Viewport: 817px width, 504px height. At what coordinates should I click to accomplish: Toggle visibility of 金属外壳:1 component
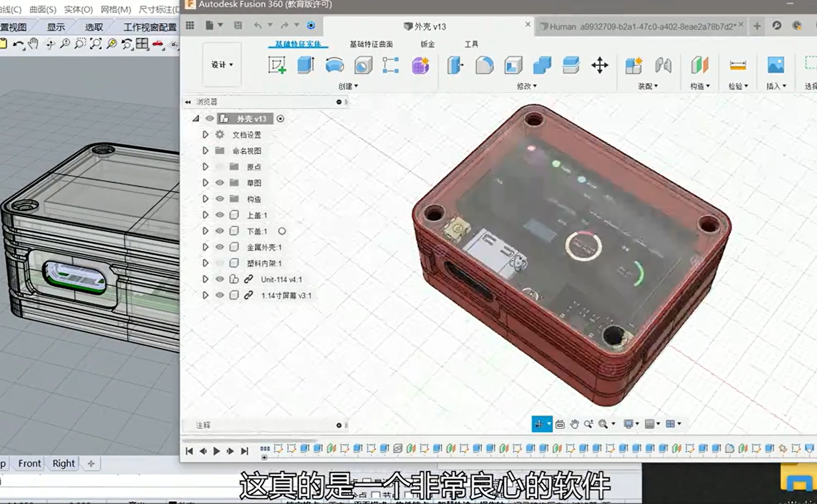click(219, 247)
